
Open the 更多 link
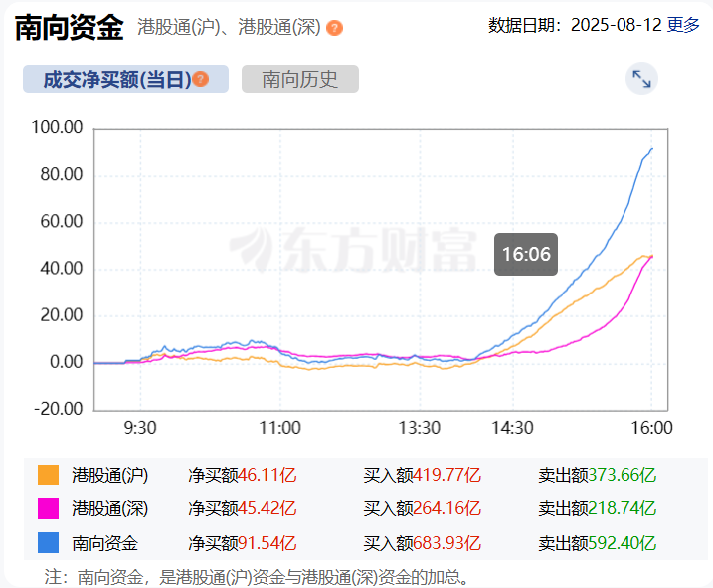tap(683, 25)
